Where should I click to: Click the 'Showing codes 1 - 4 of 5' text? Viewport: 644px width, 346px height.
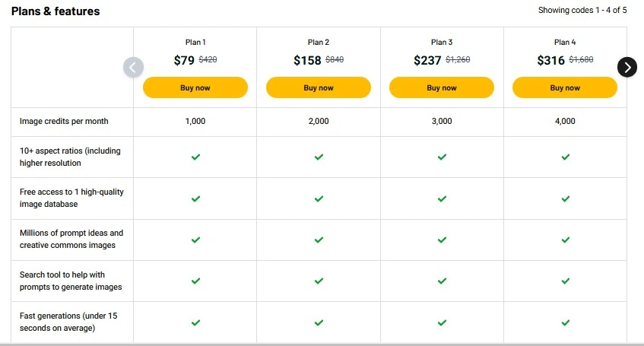coord(582,11)
